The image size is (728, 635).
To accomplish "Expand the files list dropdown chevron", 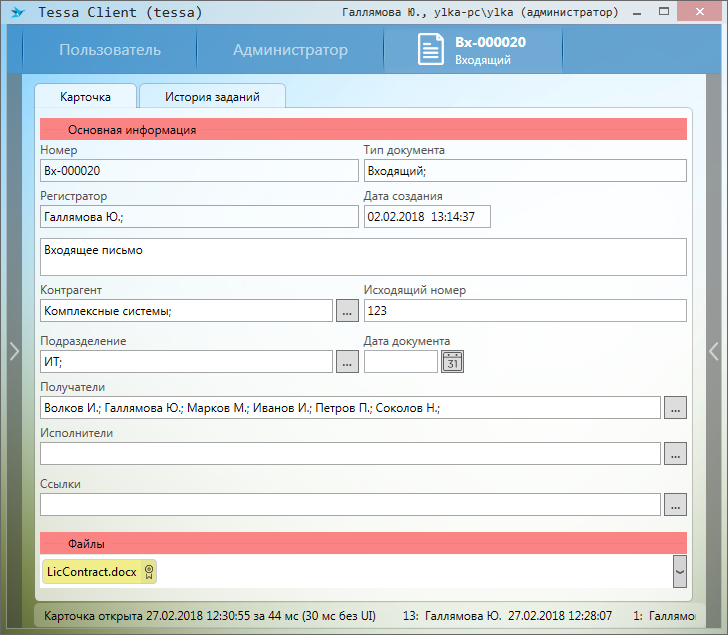I will (679, 572).
